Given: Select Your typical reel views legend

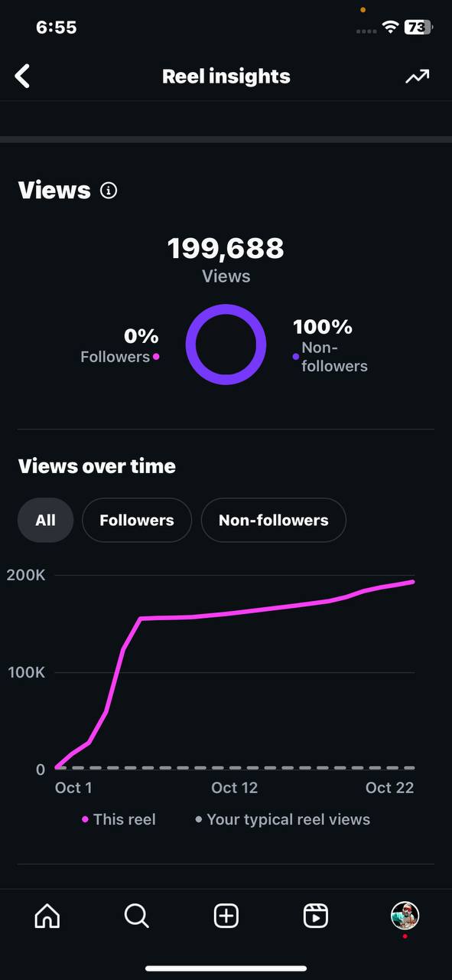Looking at the screenshot, I should pos(283,819).
